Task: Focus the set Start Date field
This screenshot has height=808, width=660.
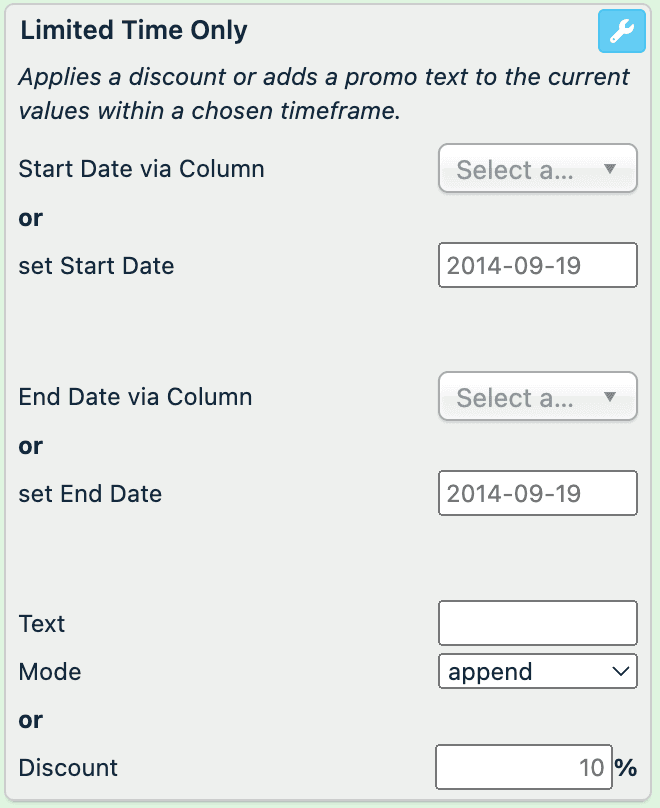Action: (537, 265)
